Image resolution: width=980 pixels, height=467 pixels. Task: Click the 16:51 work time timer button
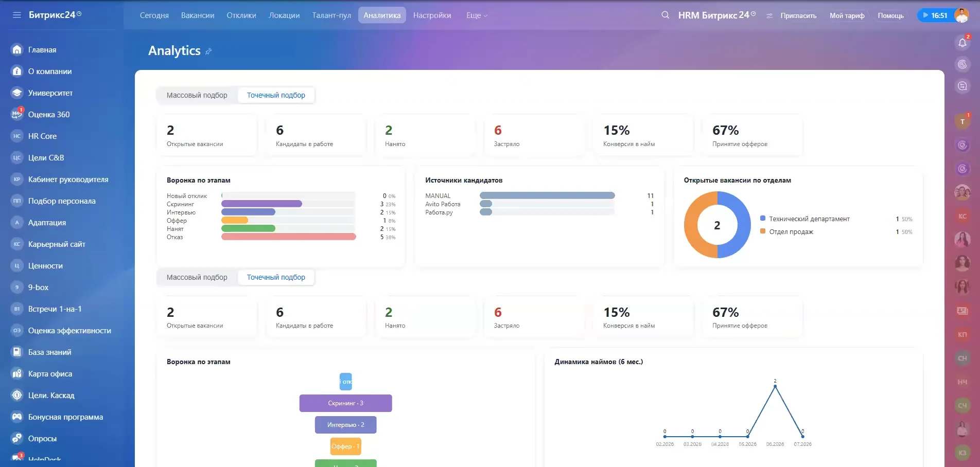(935, 15)
